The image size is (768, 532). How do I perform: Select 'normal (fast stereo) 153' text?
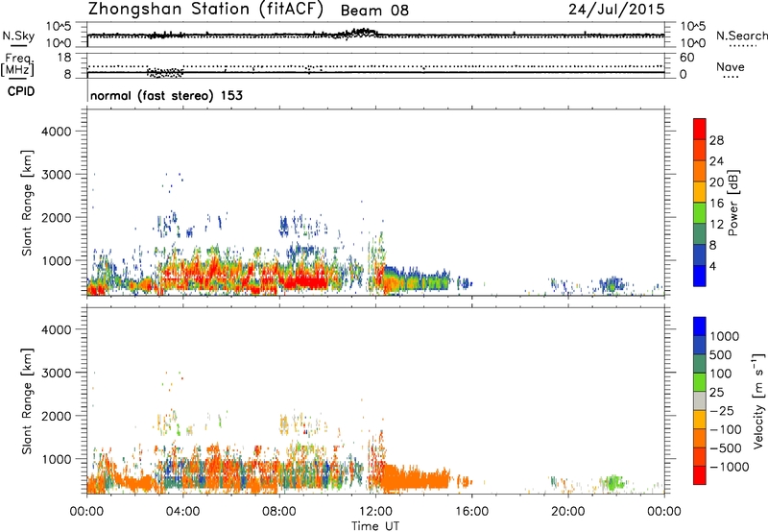click(166, 95)
